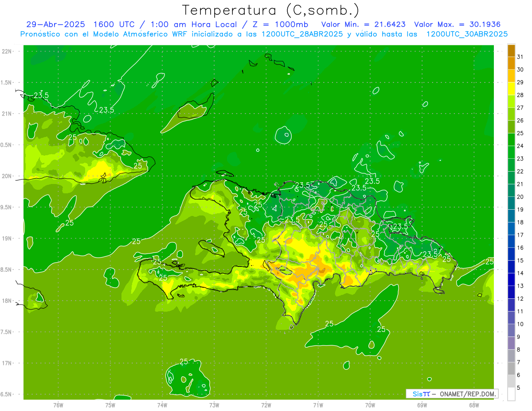Viewport: 532px width, 411px height.
Task: Click the gold swatch between 29 and 30
Action: pyautogui.click(x=511, y=76)
